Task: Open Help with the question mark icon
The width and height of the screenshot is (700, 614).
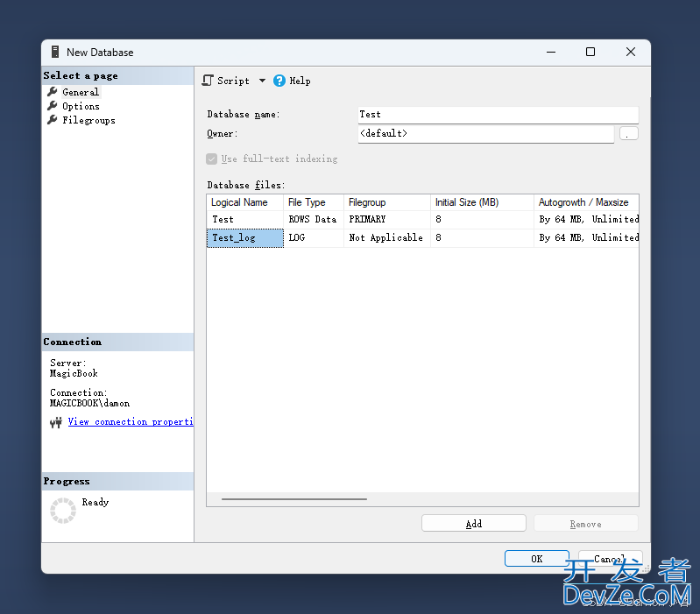Action: (279, 81)
